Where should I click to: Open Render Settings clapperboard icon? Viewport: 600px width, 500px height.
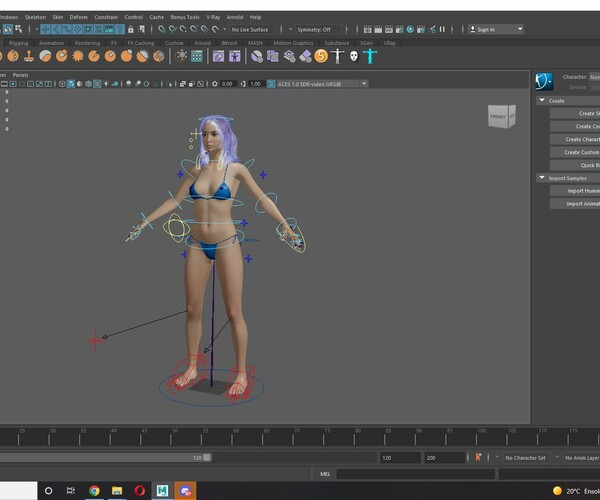click(399, 29)
